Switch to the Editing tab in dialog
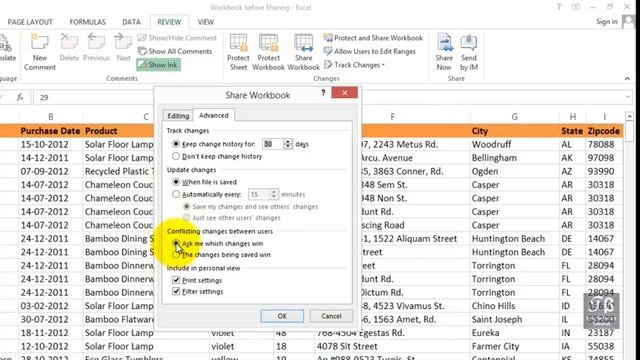Viewport: 640px width, 360px height. [x=178, y=116]
